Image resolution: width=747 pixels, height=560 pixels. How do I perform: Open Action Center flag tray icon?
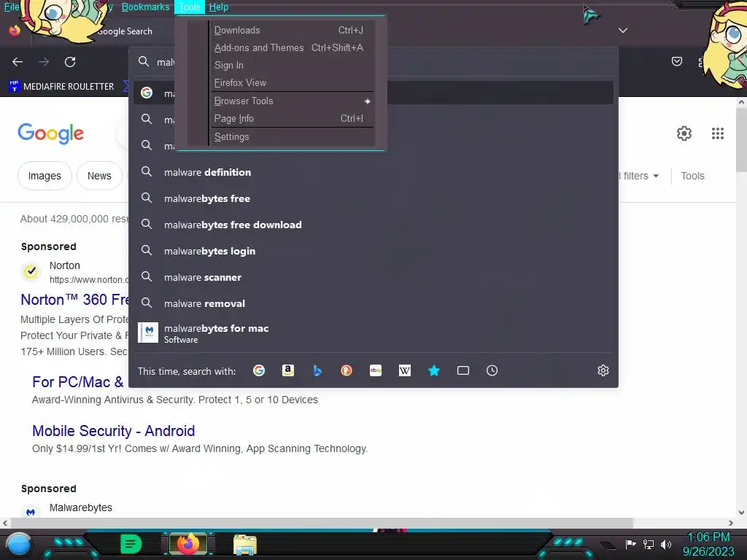pyautogui.click(x=631, y=544)
